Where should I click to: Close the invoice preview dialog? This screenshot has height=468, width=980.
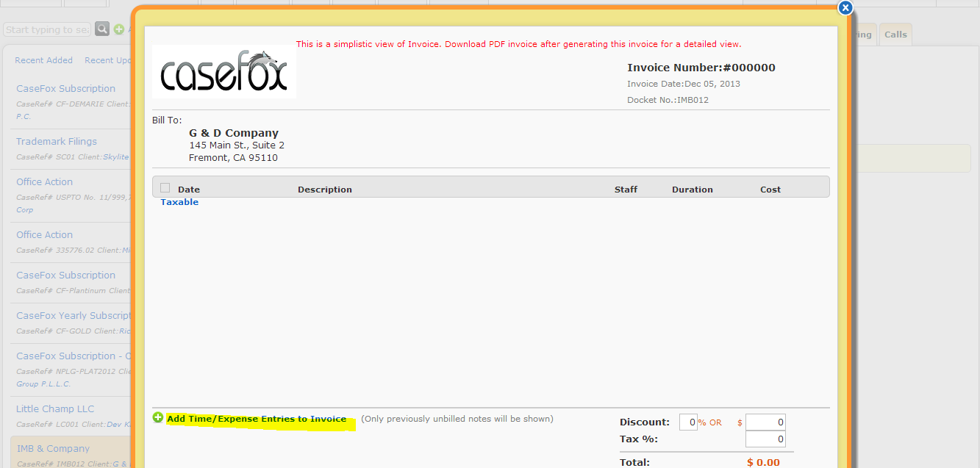(845, 8)
